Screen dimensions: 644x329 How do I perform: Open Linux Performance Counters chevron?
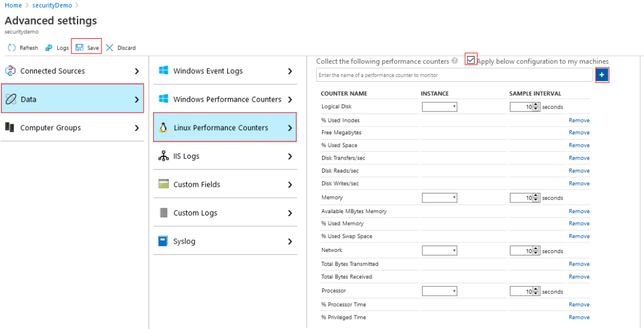[x=290, y=128]
